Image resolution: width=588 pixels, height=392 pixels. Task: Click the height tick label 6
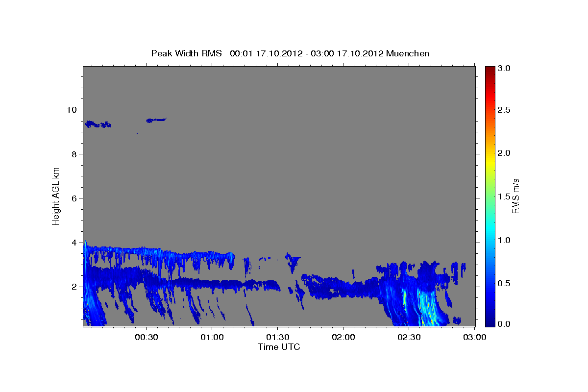click(x=74, y=198)
